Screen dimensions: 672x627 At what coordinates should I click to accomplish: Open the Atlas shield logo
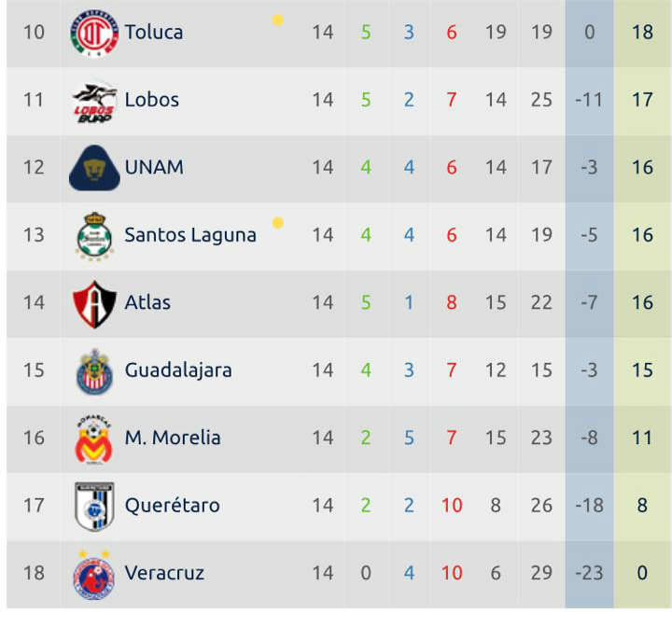(x=94, y=304)
